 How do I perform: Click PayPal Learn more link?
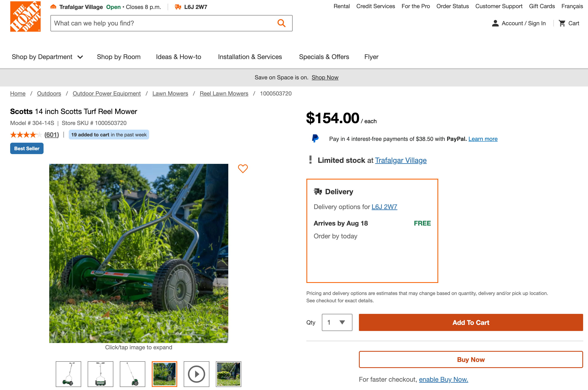(x=483, y=139)
